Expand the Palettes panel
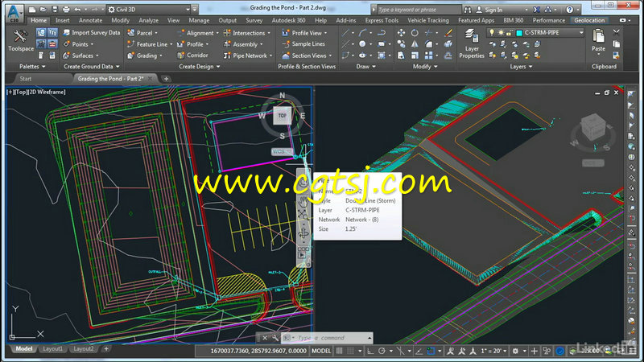This screenshot has width=644, height=362. [32, 66]
